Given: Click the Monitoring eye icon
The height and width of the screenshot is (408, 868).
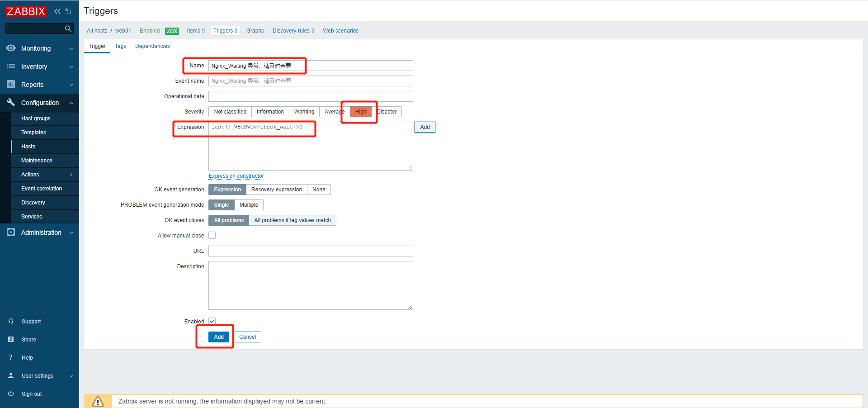Looking at the screenshot, I should point(11,48).
